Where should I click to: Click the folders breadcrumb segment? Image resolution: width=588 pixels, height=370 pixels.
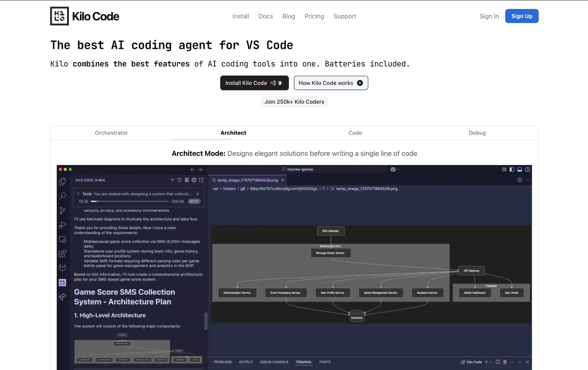coord(229,189)
